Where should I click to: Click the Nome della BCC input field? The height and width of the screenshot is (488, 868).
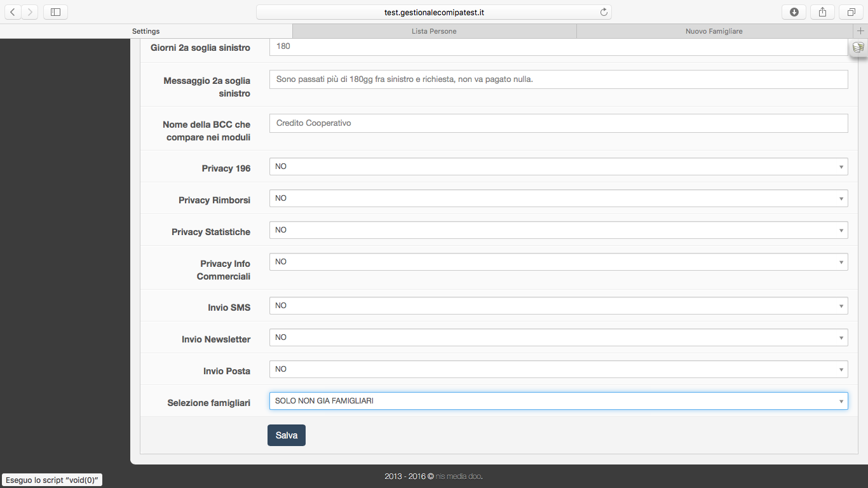559,123
